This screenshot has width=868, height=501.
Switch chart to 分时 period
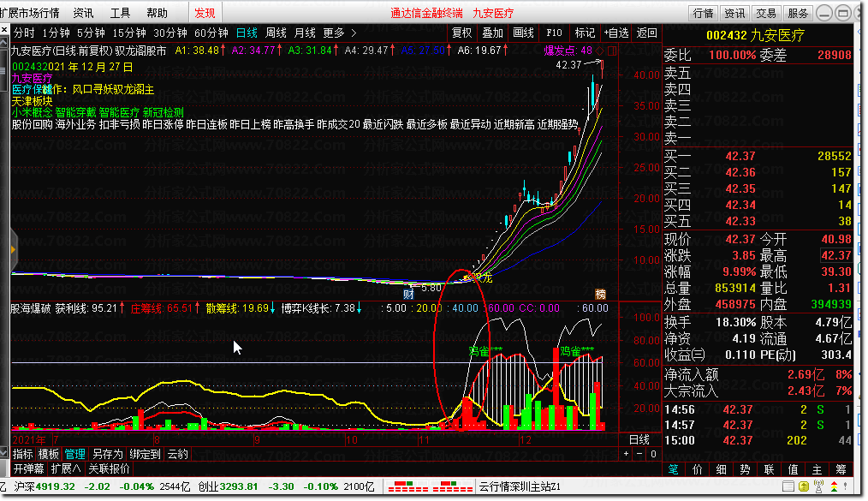click(24, 33)
